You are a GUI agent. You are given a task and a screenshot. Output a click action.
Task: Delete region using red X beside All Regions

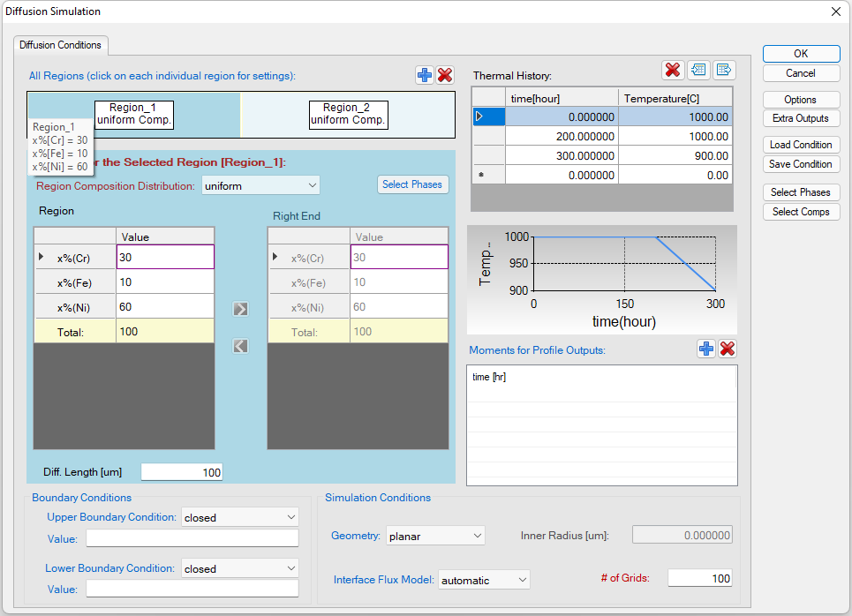(x=445, y=76)
